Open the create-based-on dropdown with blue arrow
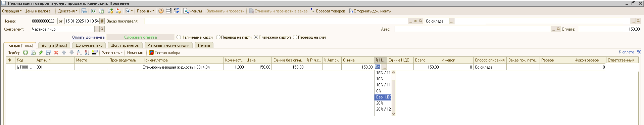This screenshot has width=644, height=125. pos(129,11)
